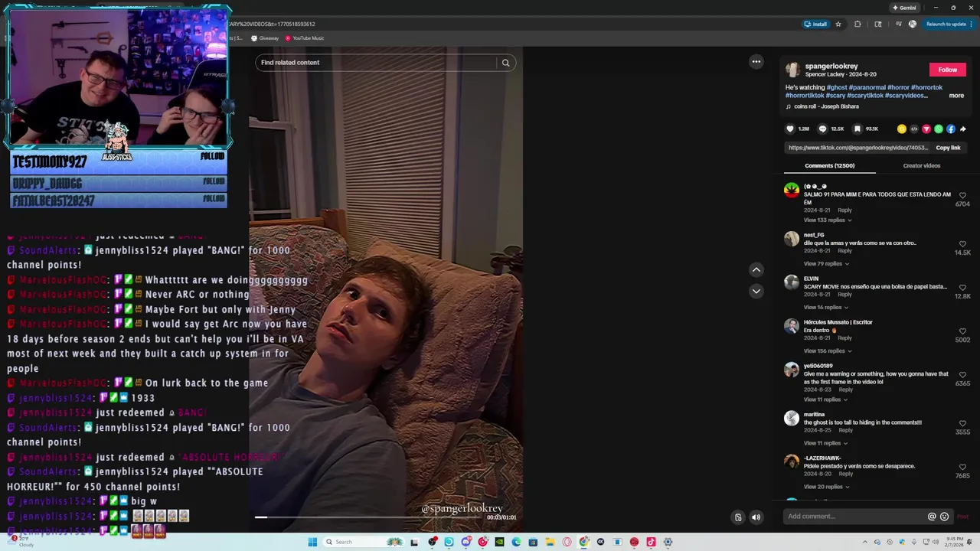Expand View 16 replies
The width and height of the screenshot is (980, 551).
(x=825, y=308)
